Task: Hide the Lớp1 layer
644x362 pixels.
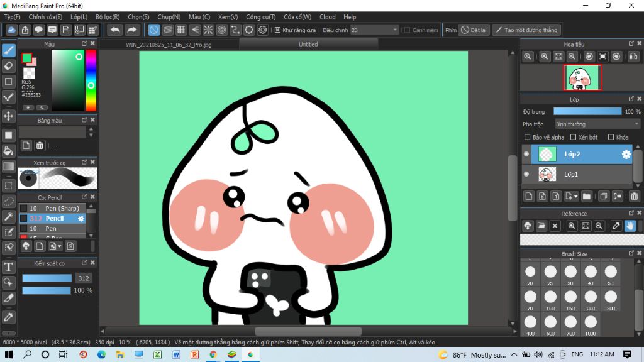Action: [526, 174]
